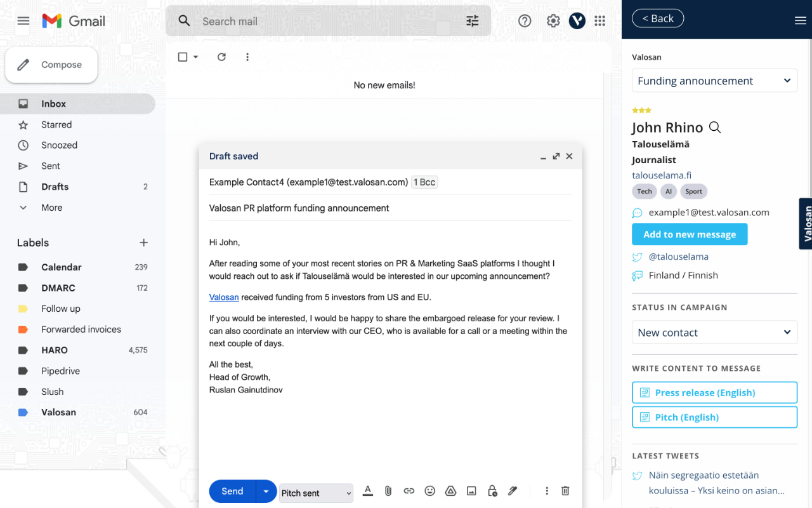Insert files using Google Drive
The width and height of the screenshot is (812, 508).
coord(450,491)
